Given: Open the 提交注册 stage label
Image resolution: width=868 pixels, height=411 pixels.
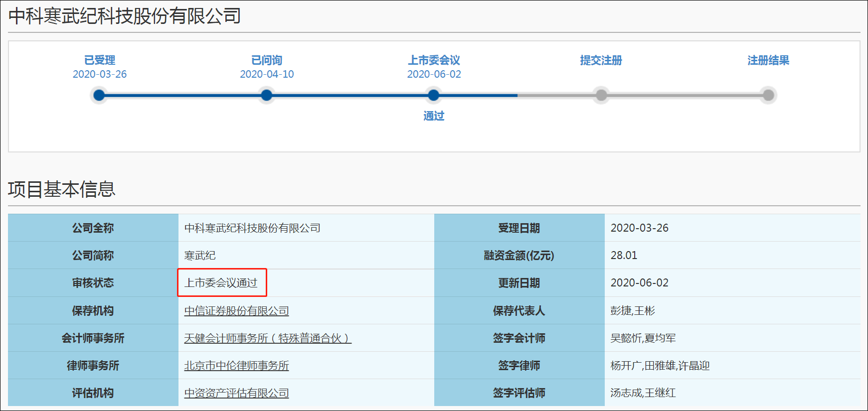Looking at the screenshot, I should [x=601, y=60].
